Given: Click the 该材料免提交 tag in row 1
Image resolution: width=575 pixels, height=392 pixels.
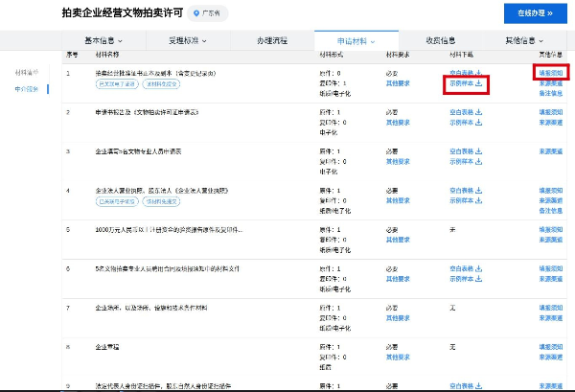Looking at the screenshot, I should [161, 84].
